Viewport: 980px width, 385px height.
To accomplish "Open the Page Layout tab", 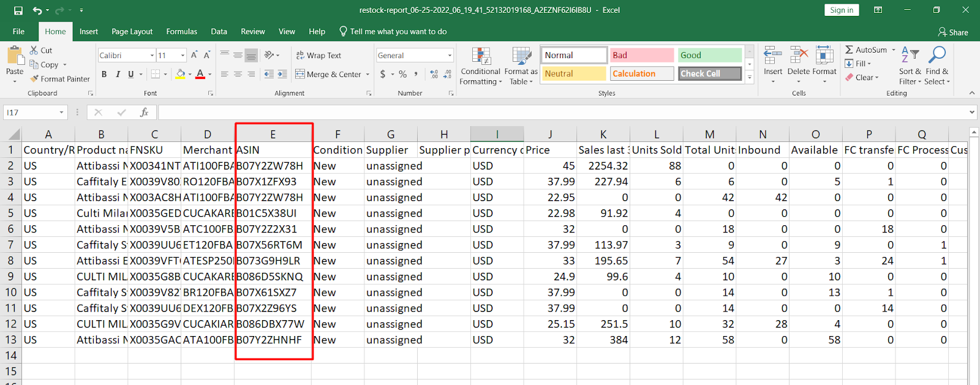I will 132,32.
